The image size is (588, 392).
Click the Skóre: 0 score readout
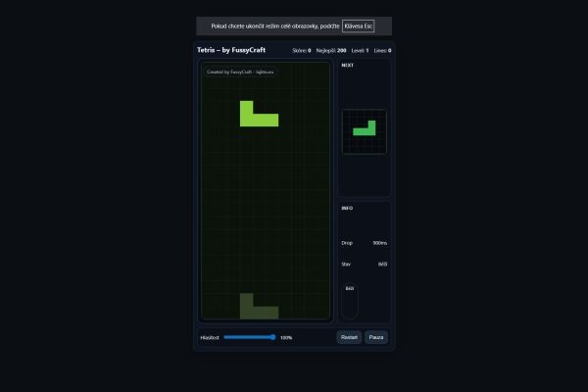(x=302, y=51)
